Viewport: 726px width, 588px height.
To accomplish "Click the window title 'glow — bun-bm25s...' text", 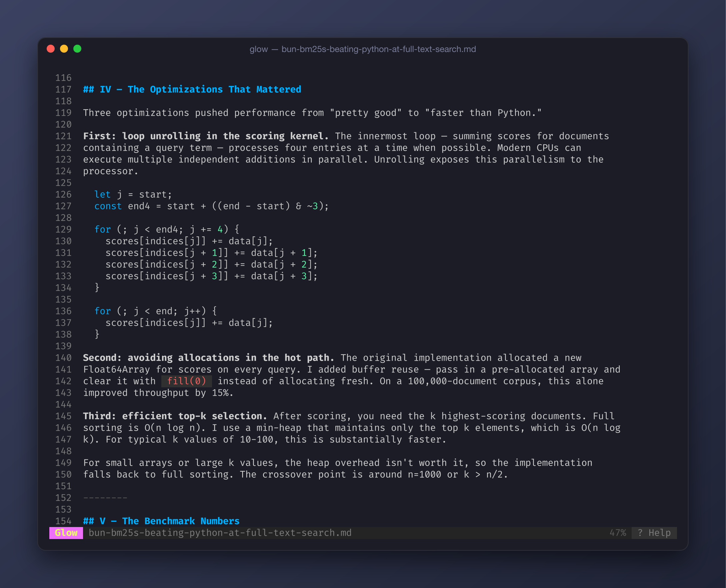I will (363, 49).
